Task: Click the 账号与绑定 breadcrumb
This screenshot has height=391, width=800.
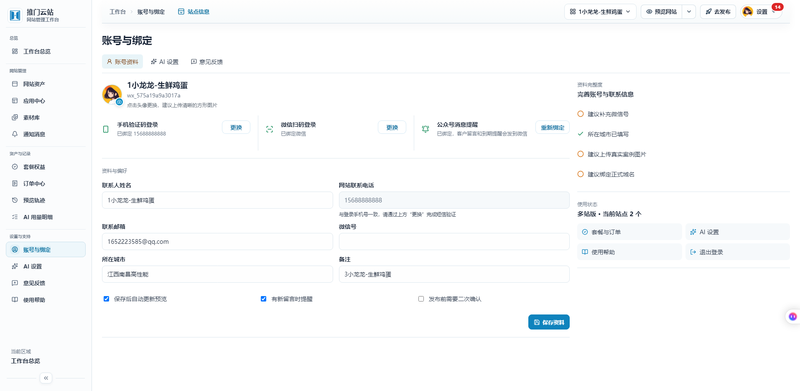Action: click(x=151, y=12)
